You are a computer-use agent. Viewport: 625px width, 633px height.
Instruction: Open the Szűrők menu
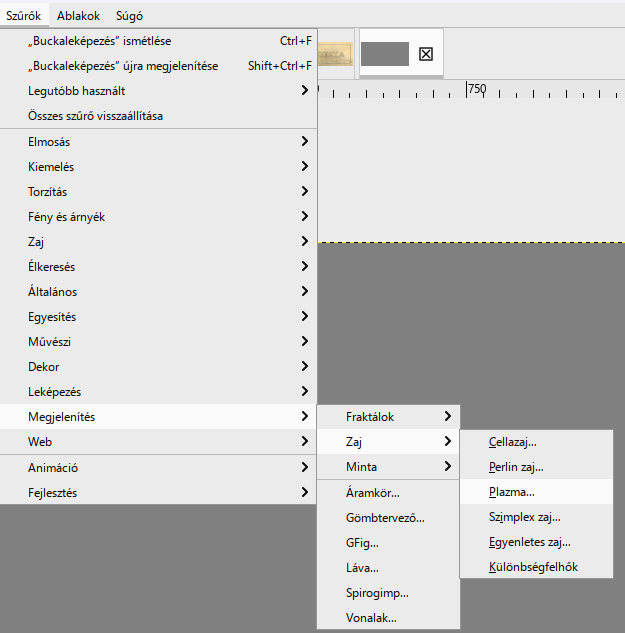click(x=23, y=16)
